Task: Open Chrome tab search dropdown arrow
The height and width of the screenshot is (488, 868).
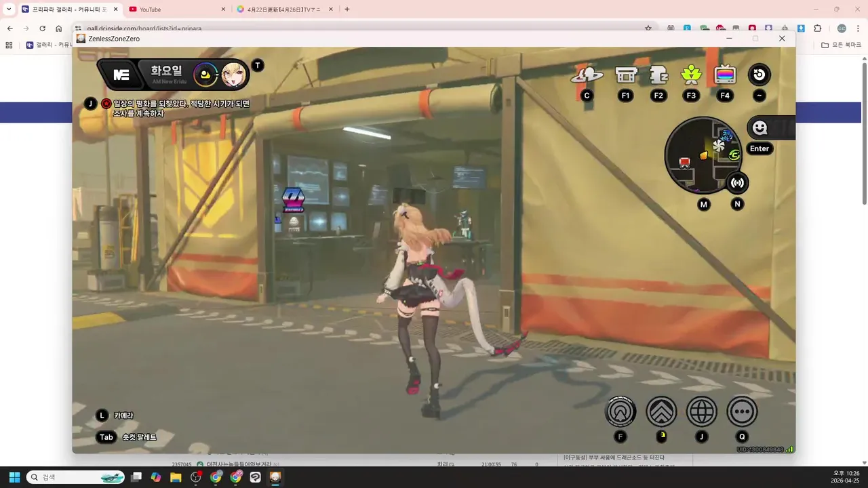Action: (8, 9)
